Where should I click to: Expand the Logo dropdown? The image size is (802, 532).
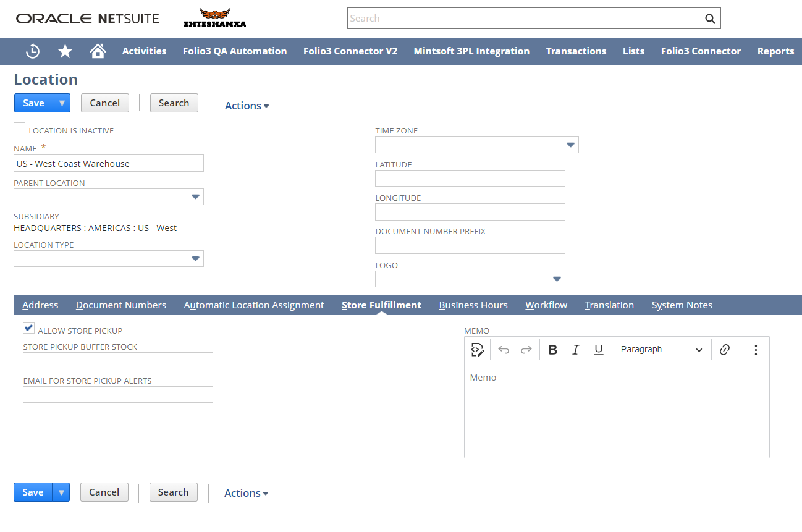point(557,279)
